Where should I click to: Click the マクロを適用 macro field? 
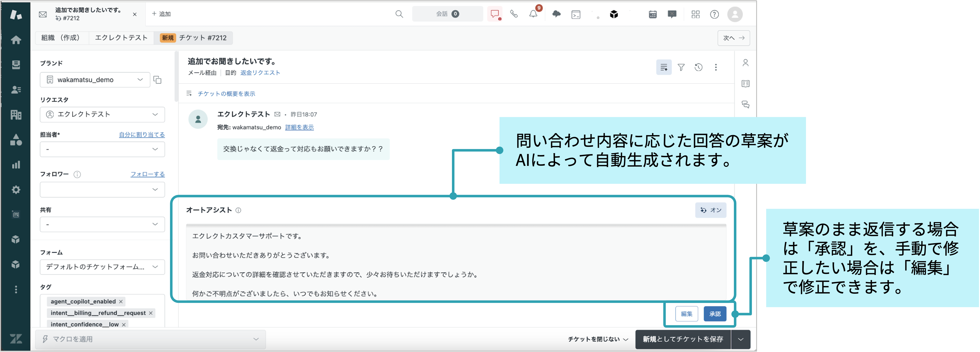coord(150,339)
